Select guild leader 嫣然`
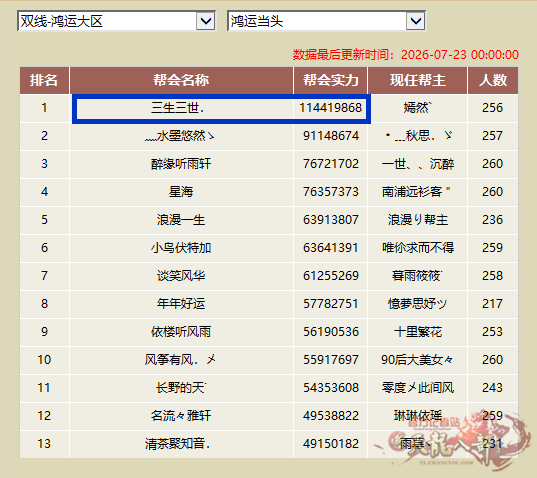The image size is (537, 478). [x=417, y=108]
